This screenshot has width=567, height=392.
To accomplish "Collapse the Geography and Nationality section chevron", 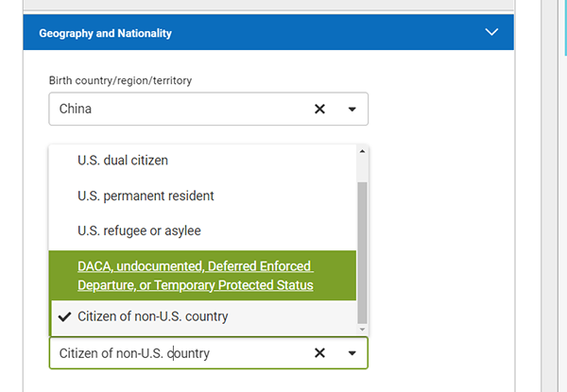I will pyautogui.click(x=491, y=32).
